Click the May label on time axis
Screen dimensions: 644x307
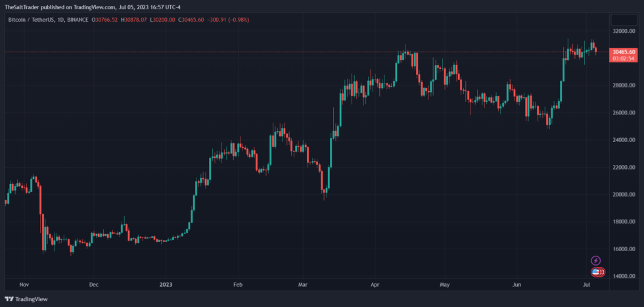(x=444, y=285)
